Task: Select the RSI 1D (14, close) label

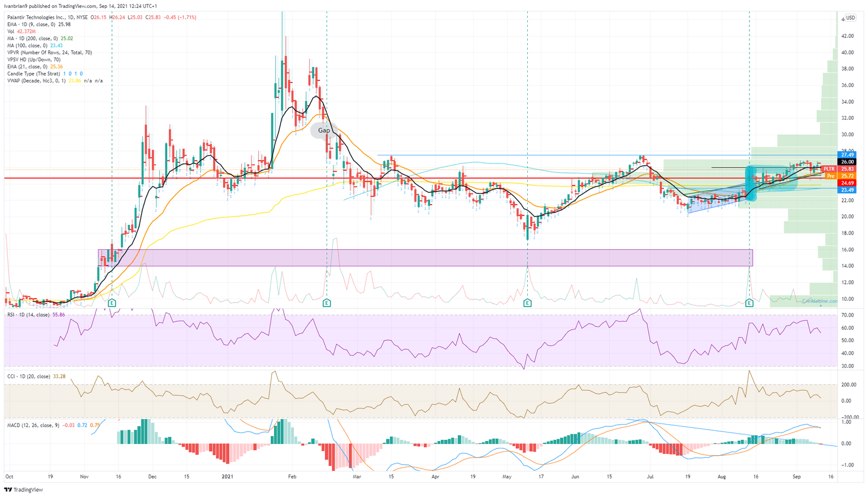Action: tap(36, 314)
